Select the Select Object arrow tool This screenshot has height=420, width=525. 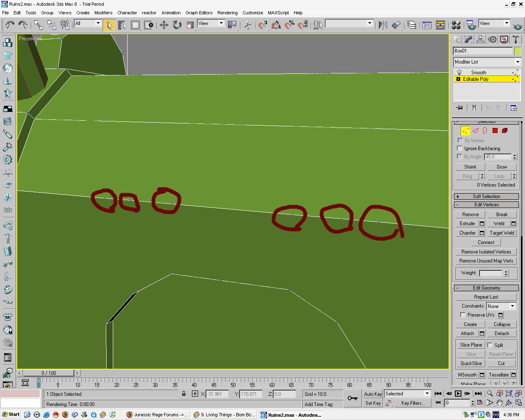tap(109, 25)
